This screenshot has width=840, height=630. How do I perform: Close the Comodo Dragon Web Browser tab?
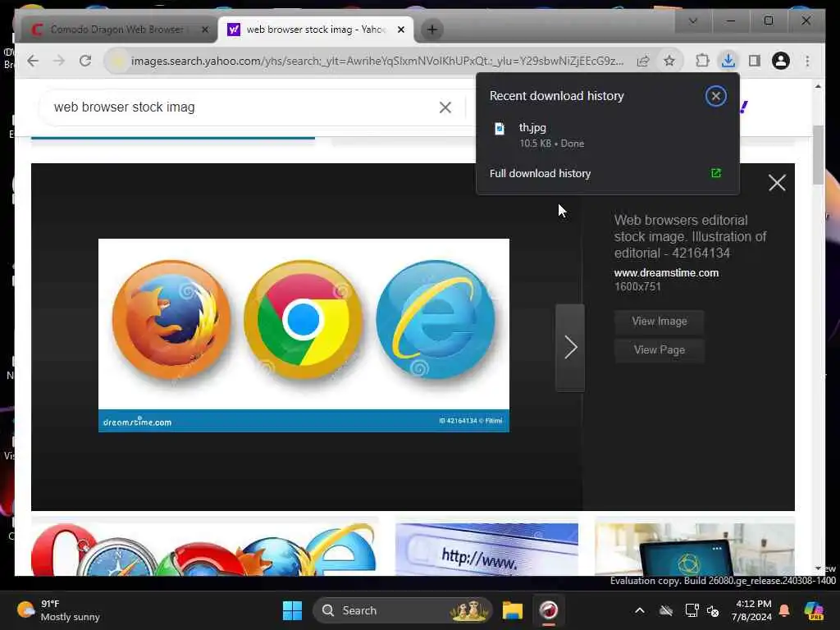204,30
